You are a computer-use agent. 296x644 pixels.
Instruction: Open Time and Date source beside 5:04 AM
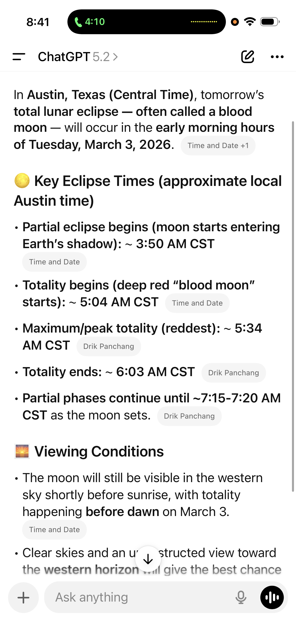point(197,303)
